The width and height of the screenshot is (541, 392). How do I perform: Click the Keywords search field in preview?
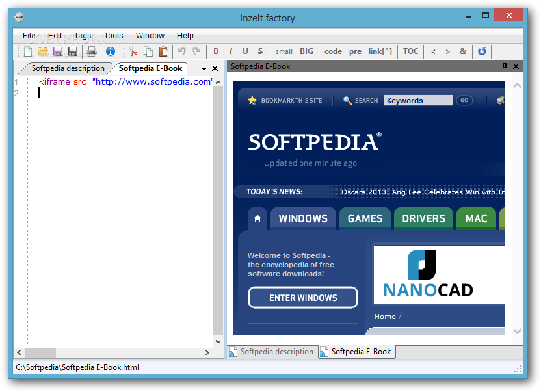418,100
